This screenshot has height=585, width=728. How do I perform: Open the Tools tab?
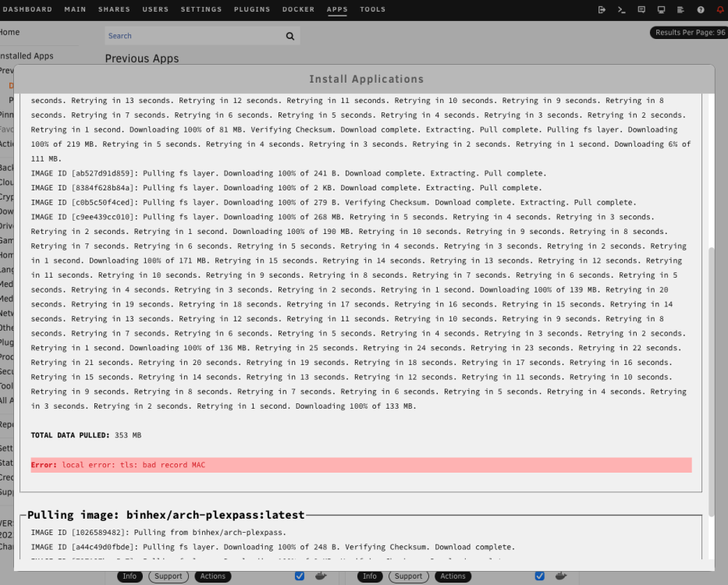coord(373,9)
